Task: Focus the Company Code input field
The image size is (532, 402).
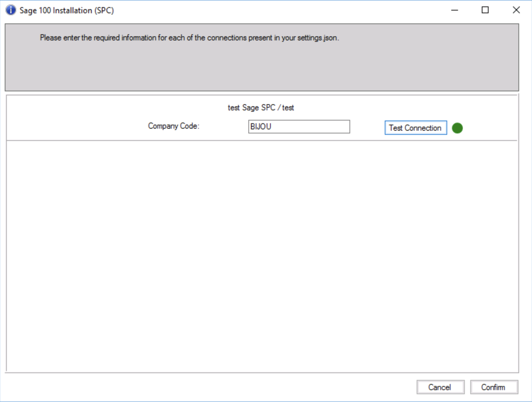Action: (x=299, y=127)
